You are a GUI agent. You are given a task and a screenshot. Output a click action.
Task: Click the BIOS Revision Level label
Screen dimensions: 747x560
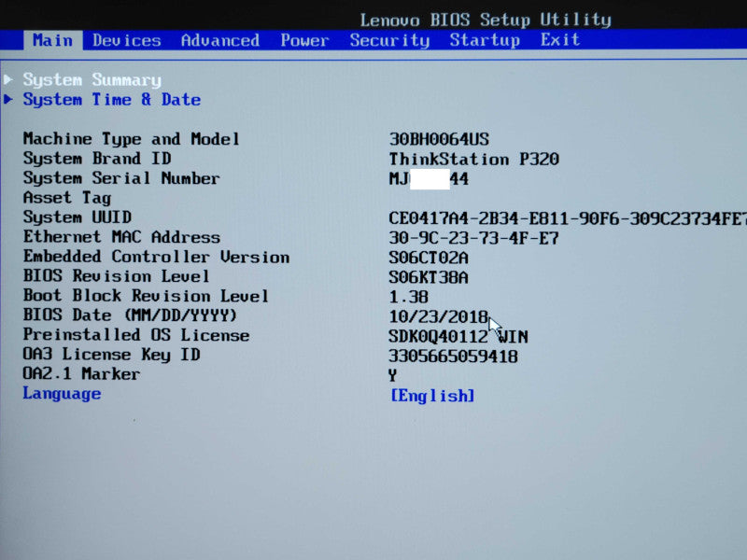point(116,275)
